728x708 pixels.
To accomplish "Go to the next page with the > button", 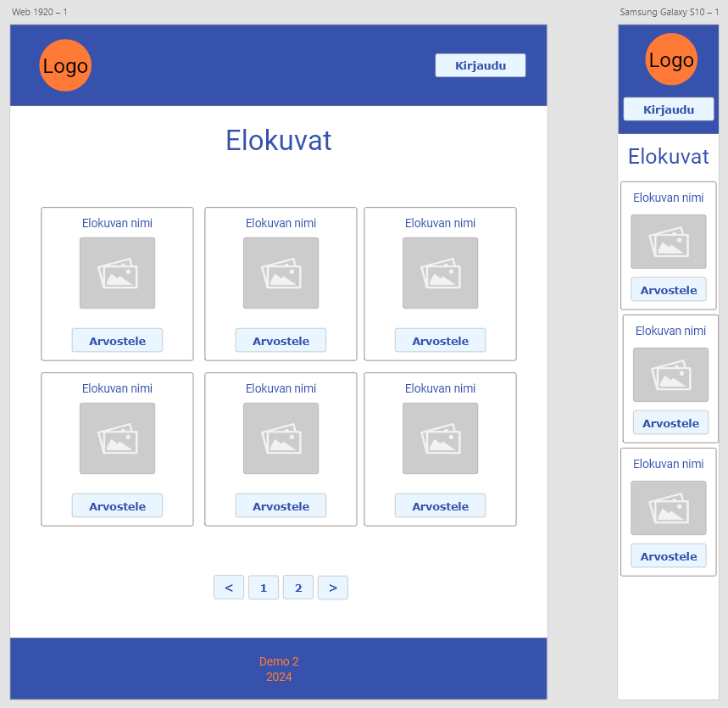I will [x=333, y=588].
